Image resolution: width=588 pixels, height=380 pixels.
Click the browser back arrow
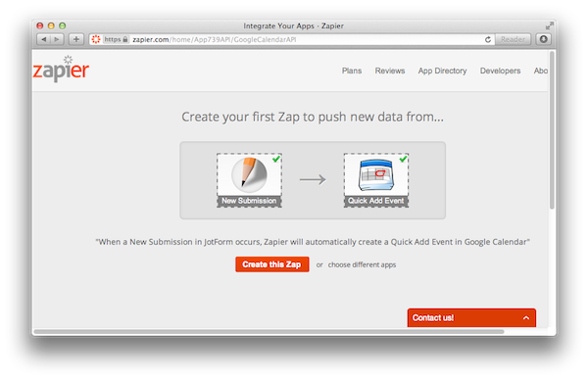pyautogui.click(x=44, y=39)
